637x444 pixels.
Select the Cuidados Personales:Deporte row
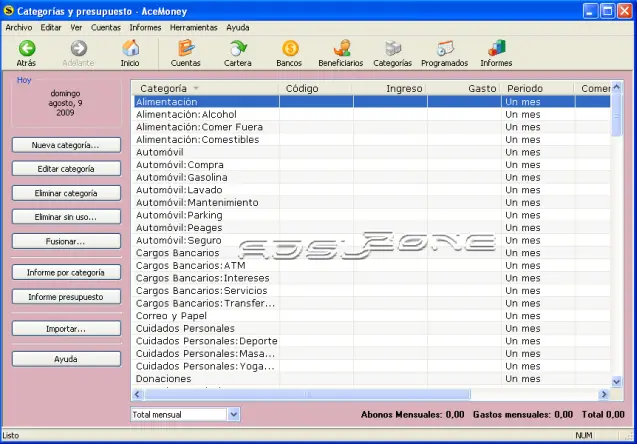372,341
